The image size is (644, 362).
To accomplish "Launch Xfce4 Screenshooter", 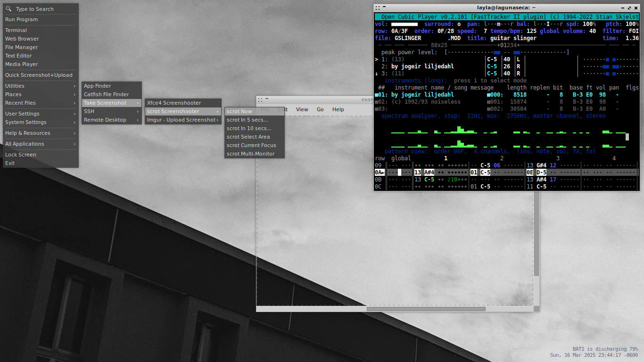I will [183, 103].
